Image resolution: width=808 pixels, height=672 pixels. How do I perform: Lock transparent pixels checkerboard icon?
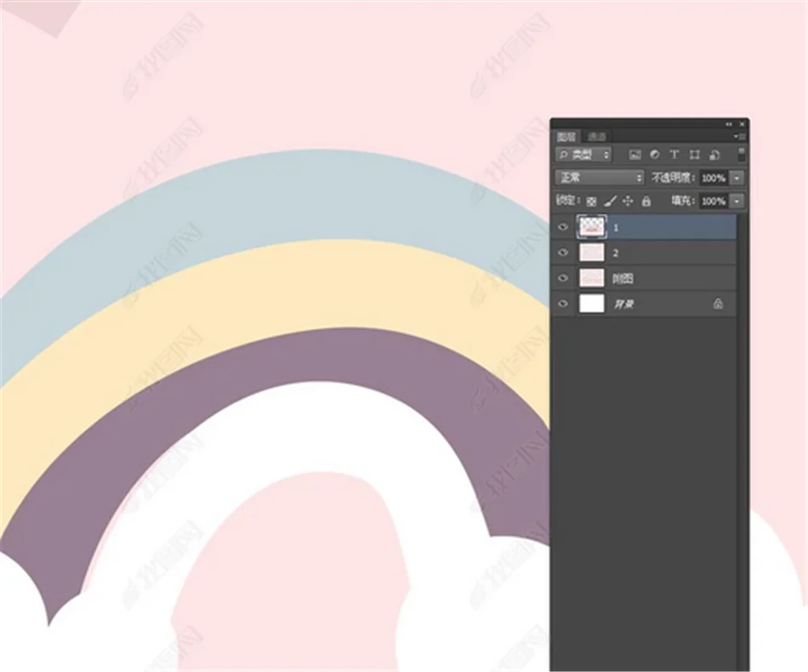tap(592, 202)
